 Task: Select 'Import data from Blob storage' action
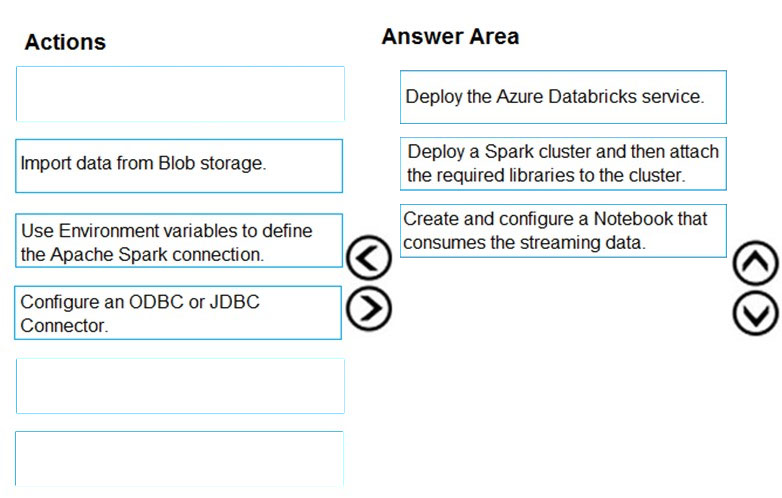(x=179, y=166)
